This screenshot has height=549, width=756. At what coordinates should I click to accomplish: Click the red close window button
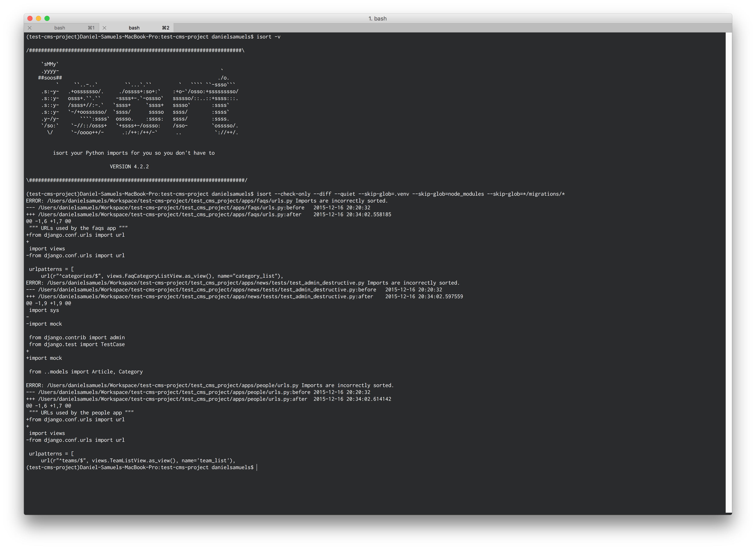coord(30,19)
